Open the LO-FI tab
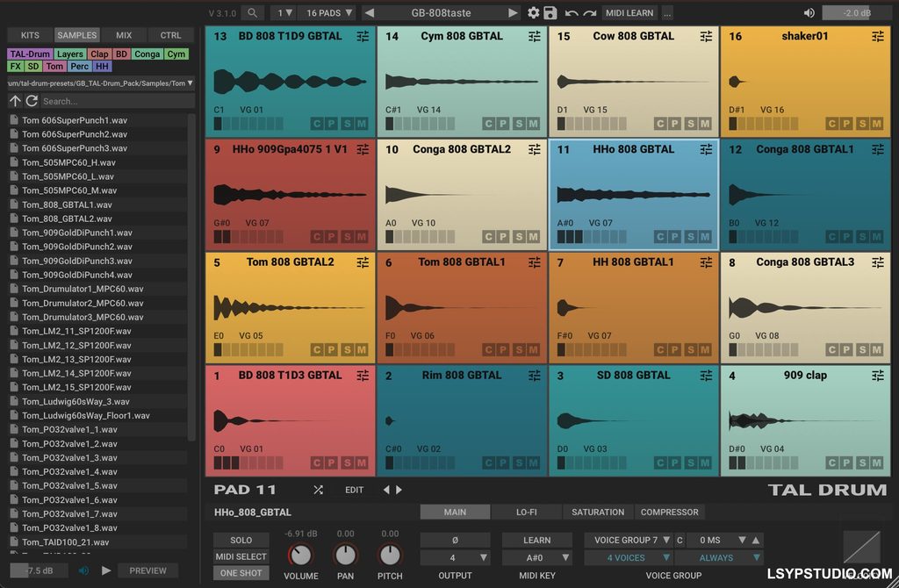Image resolution: width=899 pixels, height=588 pixels. 527,512
